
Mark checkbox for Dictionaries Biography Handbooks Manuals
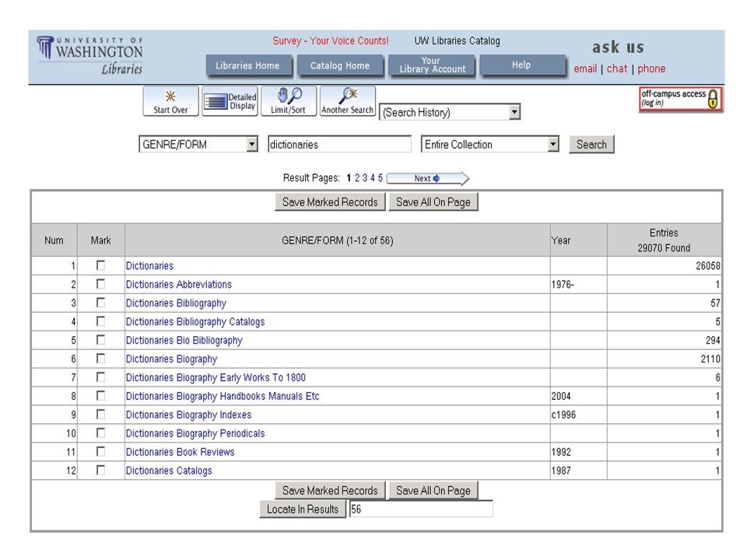(100, 395)
